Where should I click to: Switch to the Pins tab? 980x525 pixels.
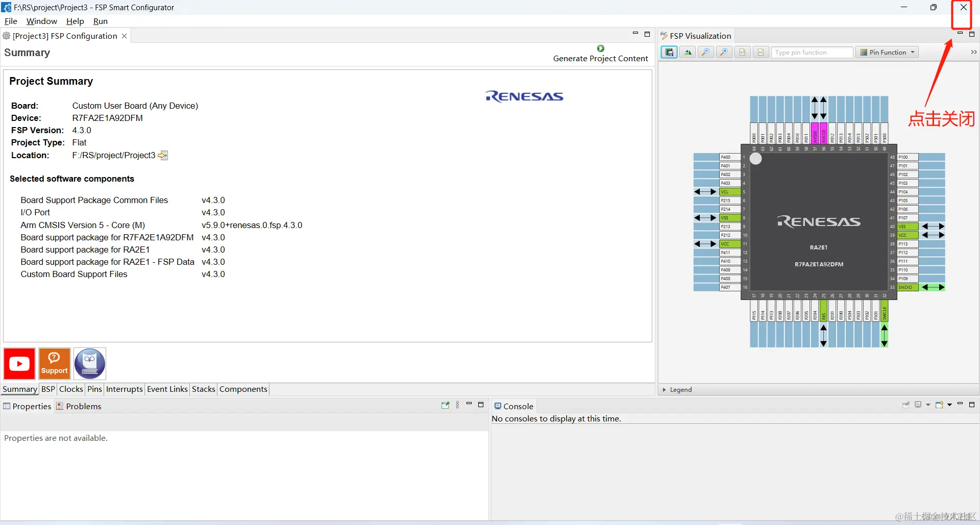94,389
